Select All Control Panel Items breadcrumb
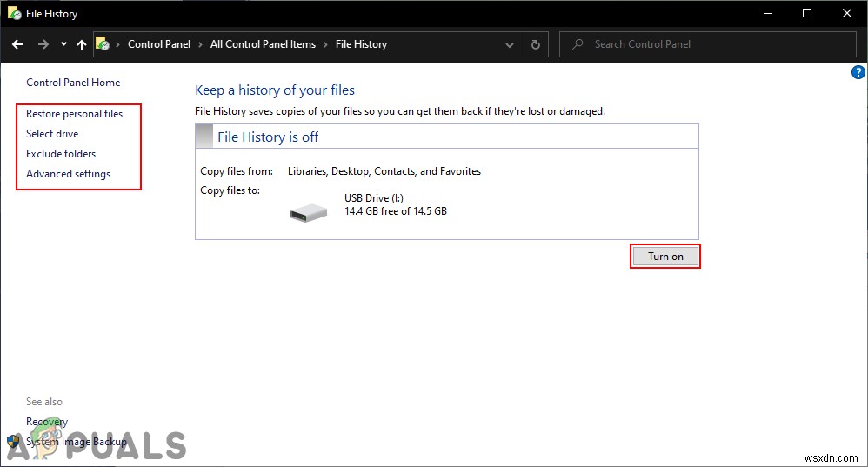 click(263, 44)
